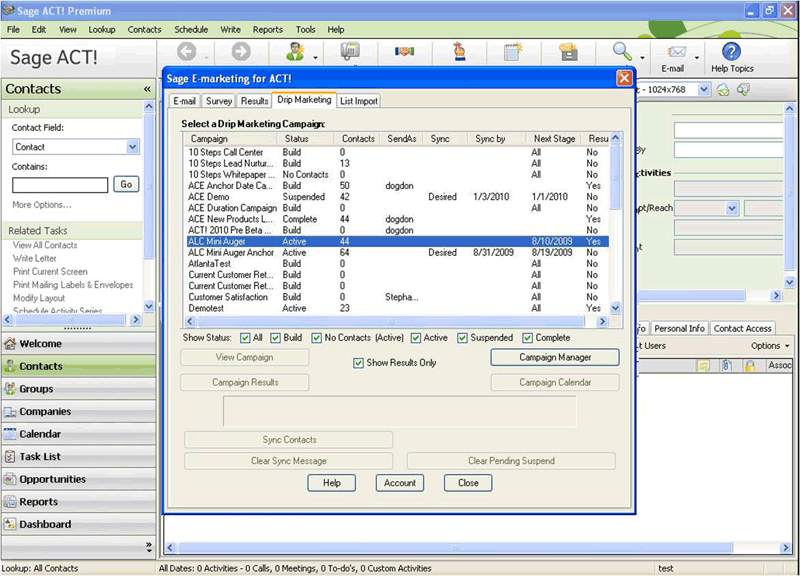This screenshot has width=800, height=576.
Task: Click the Campaign Manager button
Action: tap(555, 357)
